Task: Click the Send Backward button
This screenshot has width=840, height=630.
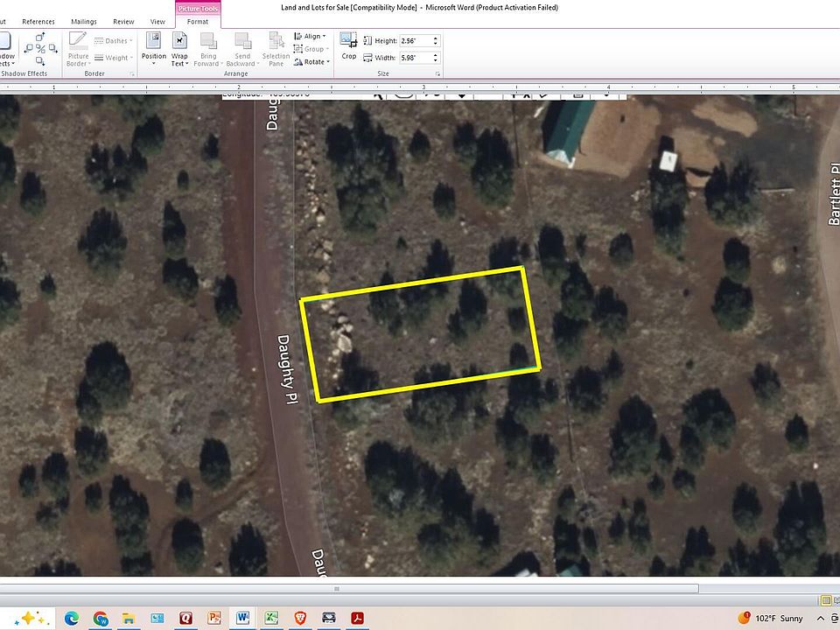Action: [x=242, y=49]
